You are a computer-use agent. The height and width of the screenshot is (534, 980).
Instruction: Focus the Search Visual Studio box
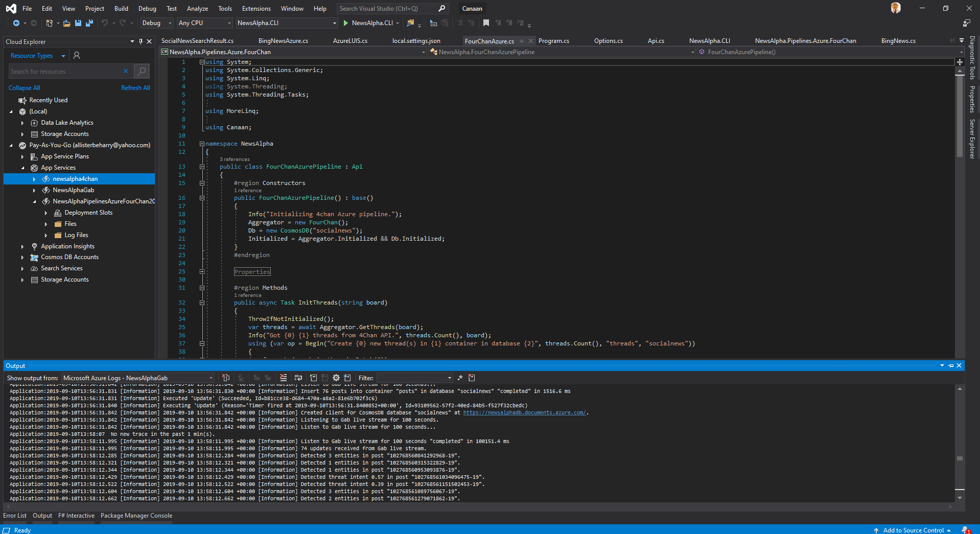(x=392, y=8)
